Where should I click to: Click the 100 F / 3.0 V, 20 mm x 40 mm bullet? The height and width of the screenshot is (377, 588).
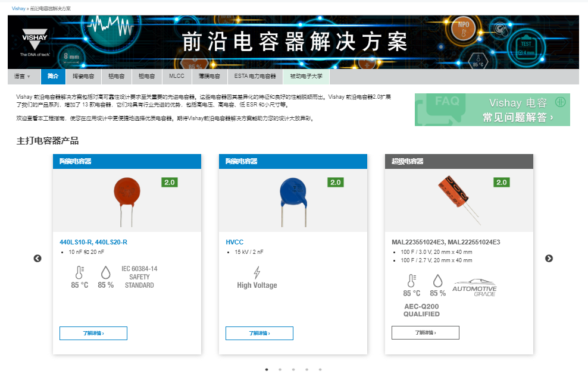coord(436,252)
